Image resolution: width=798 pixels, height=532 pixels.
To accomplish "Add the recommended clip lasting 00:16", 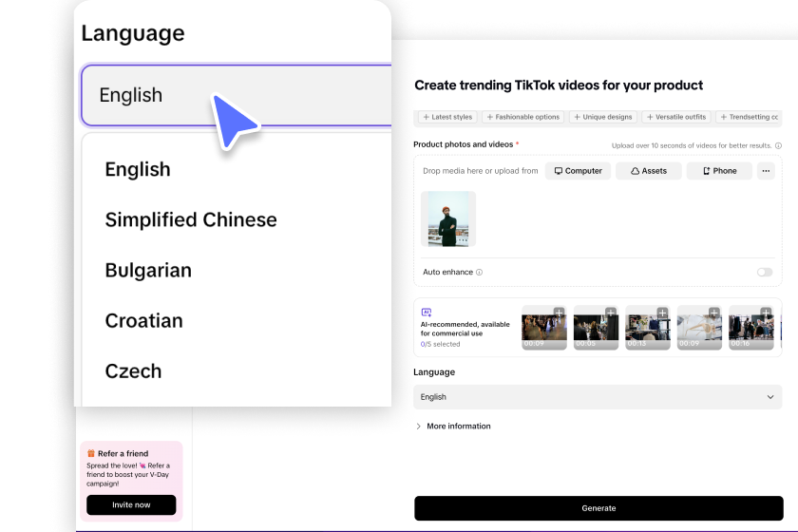I will coord(766,313).
